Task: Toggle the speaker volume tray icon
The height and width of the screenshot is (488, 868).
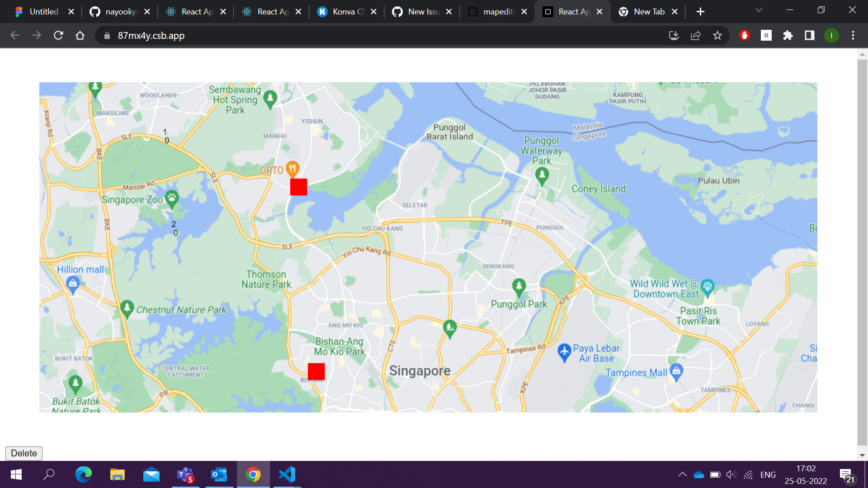Action: (731, 474)
